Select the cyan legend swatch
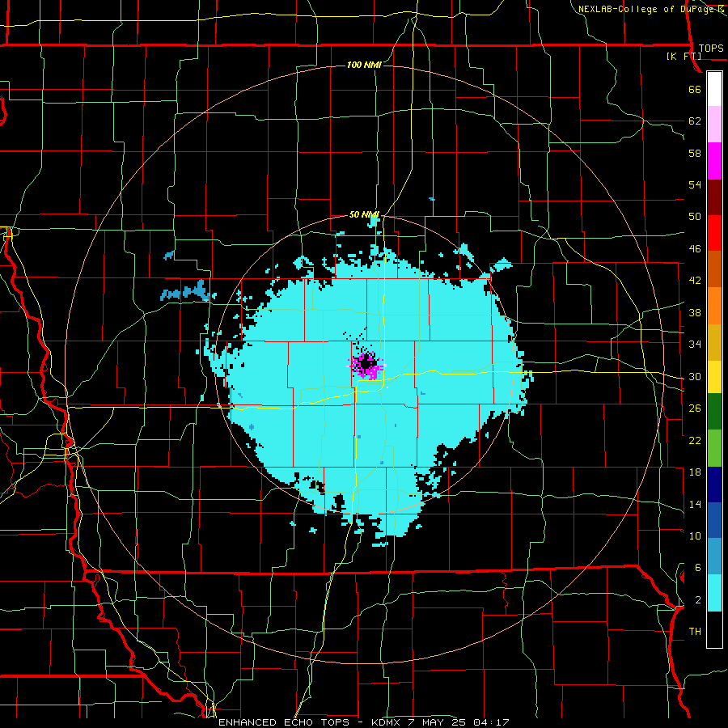The height and width of the screenshot is (728, 728). pos(714,593)
